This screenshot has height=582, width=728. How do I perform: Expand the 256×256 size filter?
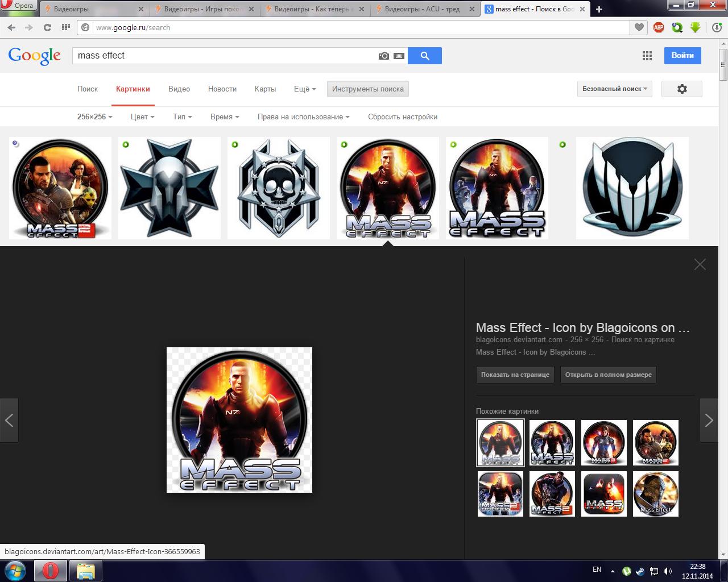95,117
